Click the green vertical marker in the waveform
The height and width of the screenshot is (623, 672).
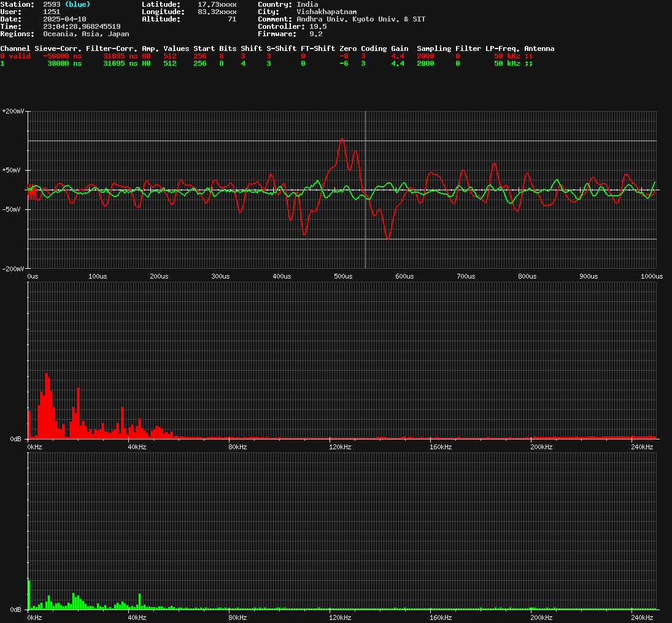365,190
